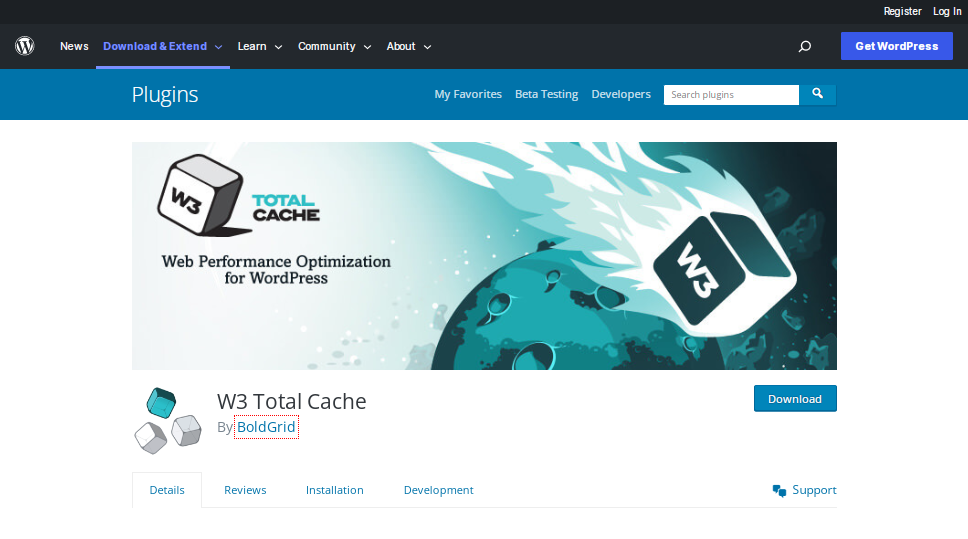Switch to the Details tab

point(167,490)
